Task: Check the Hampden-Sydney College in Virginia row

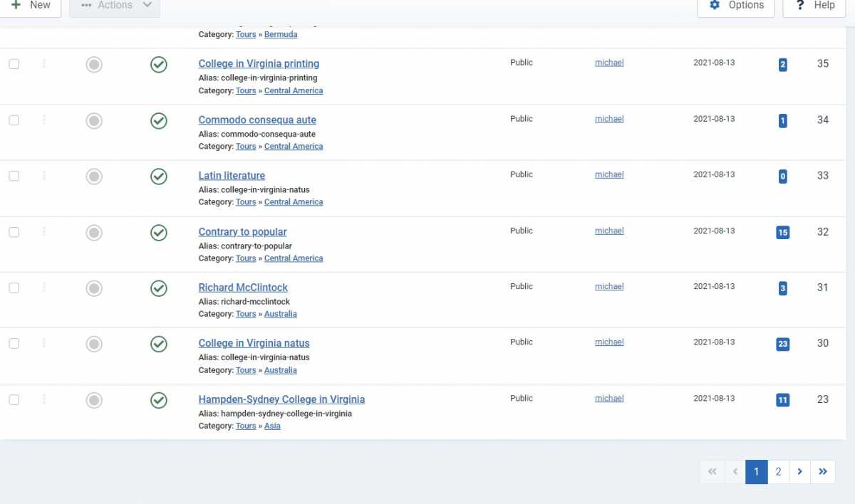Action: point(14,400)
